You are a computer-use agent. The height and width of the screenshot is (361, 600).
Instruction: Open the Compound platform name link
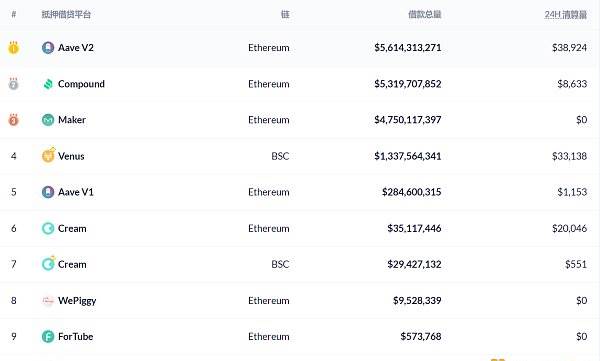81,84
